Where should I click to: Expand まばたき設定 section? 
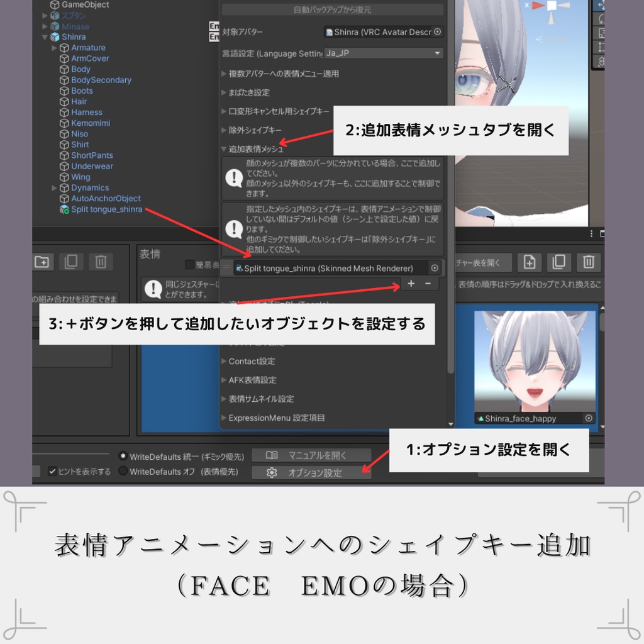pyautogui.click(x=224, y=93)
